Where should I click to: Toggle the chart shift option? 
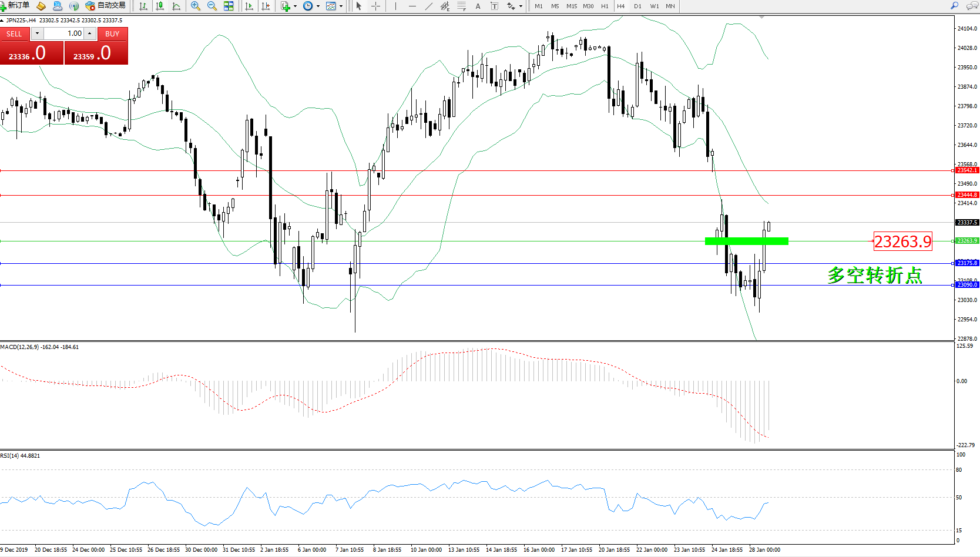[266, 6]
